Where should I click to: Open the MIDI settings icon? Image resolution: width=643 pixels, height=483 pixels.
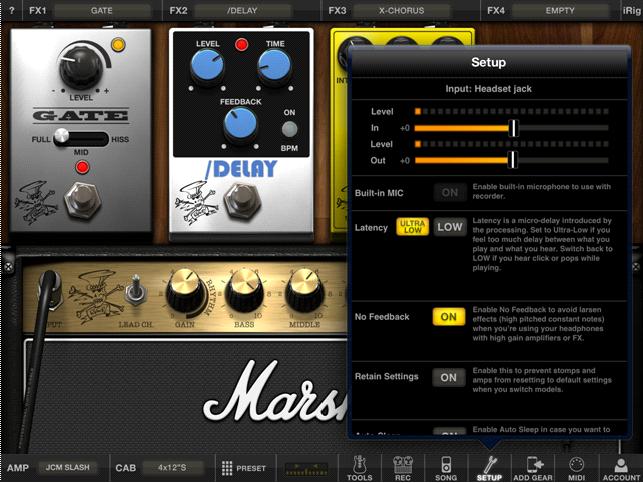[576, 468]
